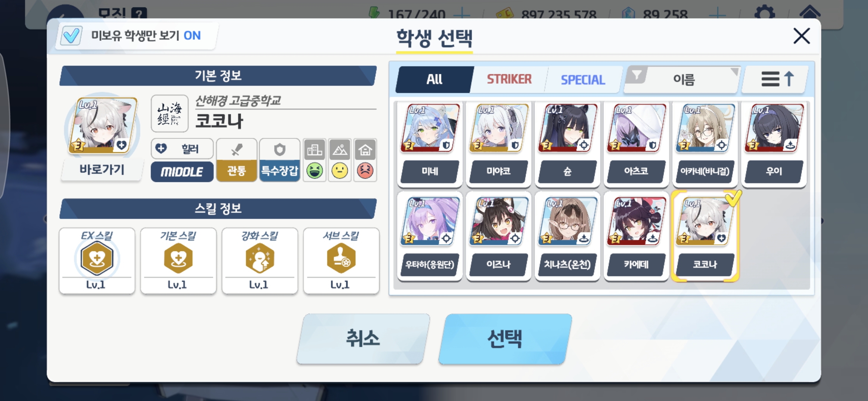
Task: Toggle 미보유 학생만 보기 checkbox
Action: (x=71, y=36)
